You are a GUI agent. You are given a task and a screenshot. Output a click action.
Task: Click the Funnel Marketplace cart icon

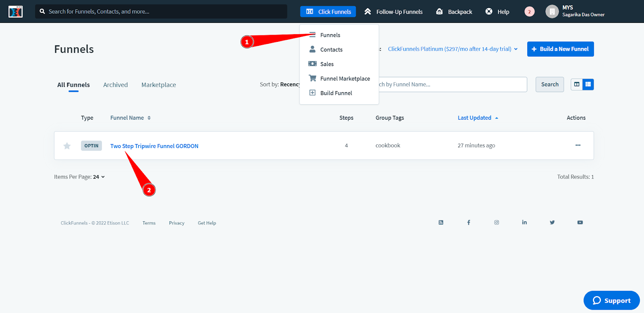[x=312, y=78]
